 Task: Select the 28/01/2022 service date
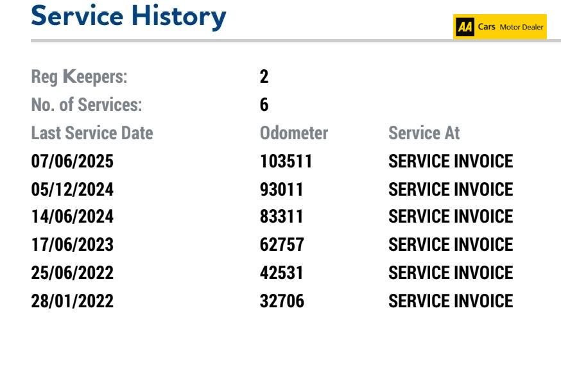(x=73, y=301)
